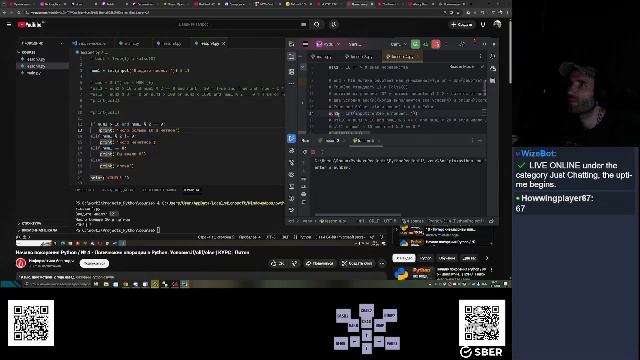The height and width of the screenshot is (360, 640).
Task: Click the browser address bar
Action: (233, 13)
